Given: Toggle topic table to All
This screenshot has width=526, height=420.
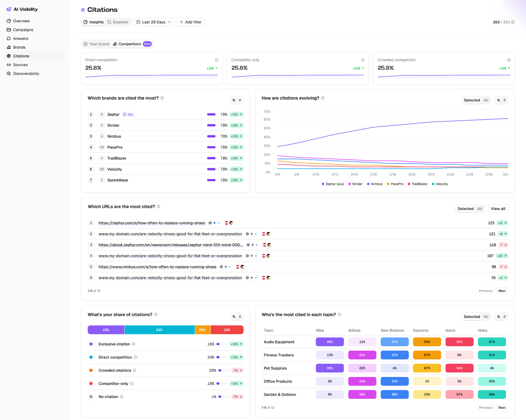Looking at the screenshot, I should (x=486, y=317).
